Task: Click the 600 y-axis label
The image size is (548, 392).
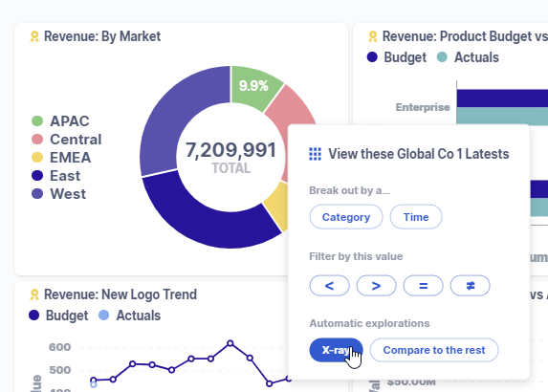Action: (x=59, y=347)
